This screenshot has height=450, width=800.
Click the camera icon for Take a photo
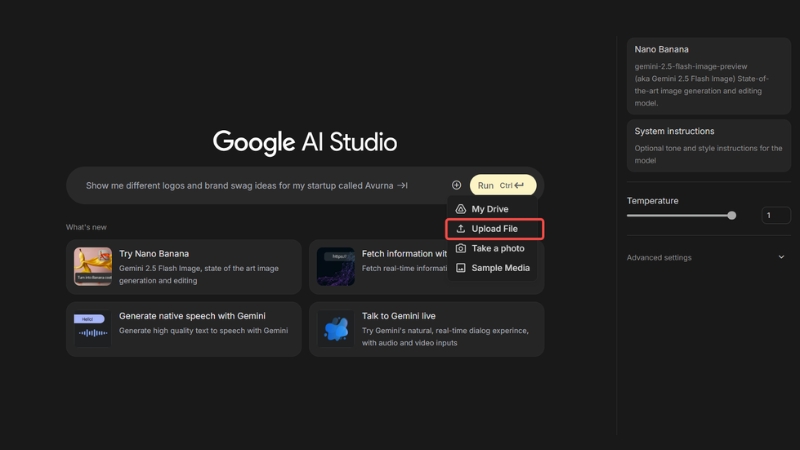pyautogui.click(x=461, y=248)
